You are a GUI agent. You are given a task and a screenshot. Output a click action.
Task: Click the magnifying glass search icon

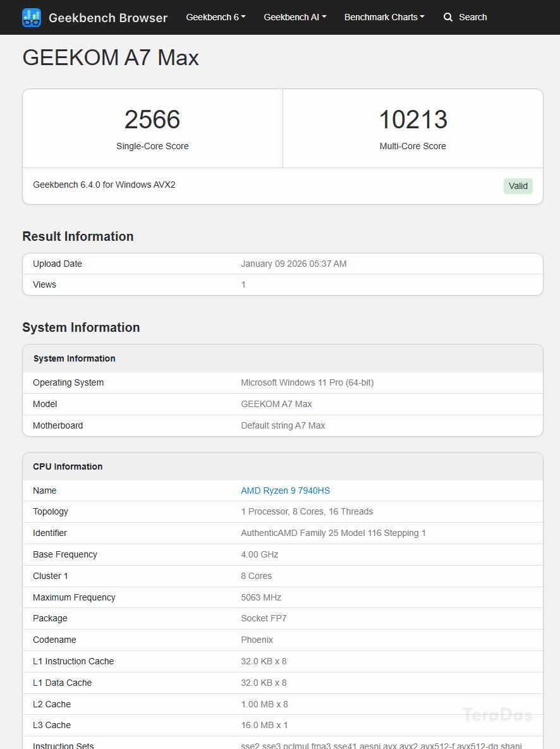coord(448,17)
